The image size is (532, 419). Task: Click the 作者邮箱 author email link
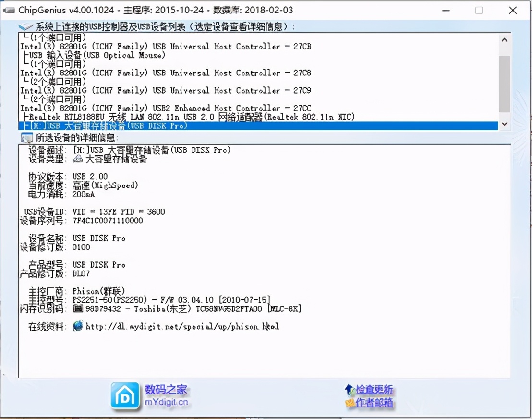point(374,403)
